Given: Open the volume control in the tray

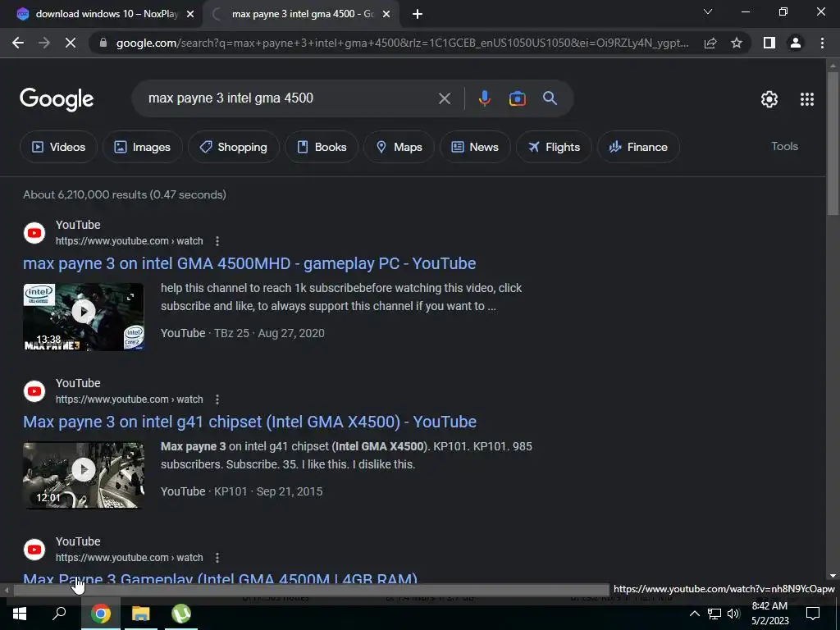Looking at the screenshot, I should 733,614.
